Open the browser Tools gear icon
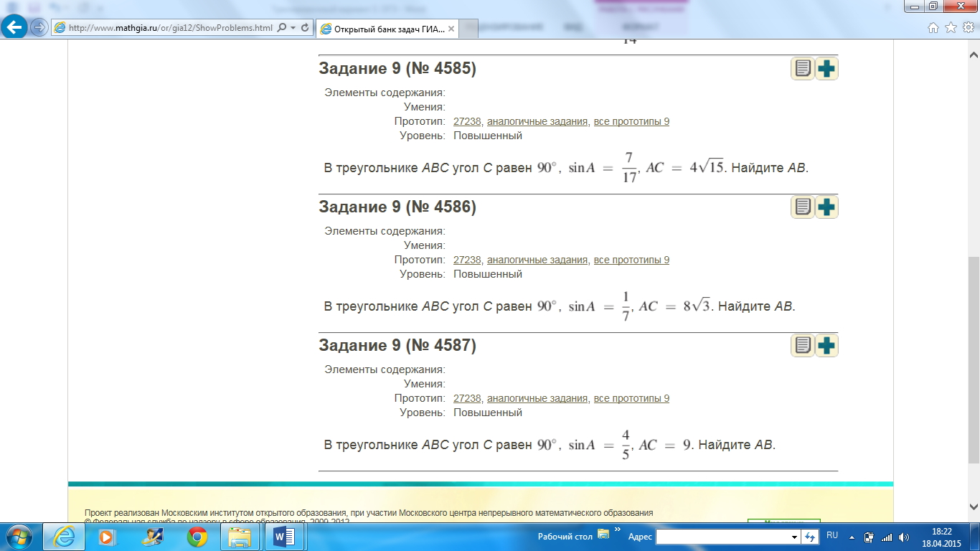Viewport: 980px width, 551px height. point(968,28)
